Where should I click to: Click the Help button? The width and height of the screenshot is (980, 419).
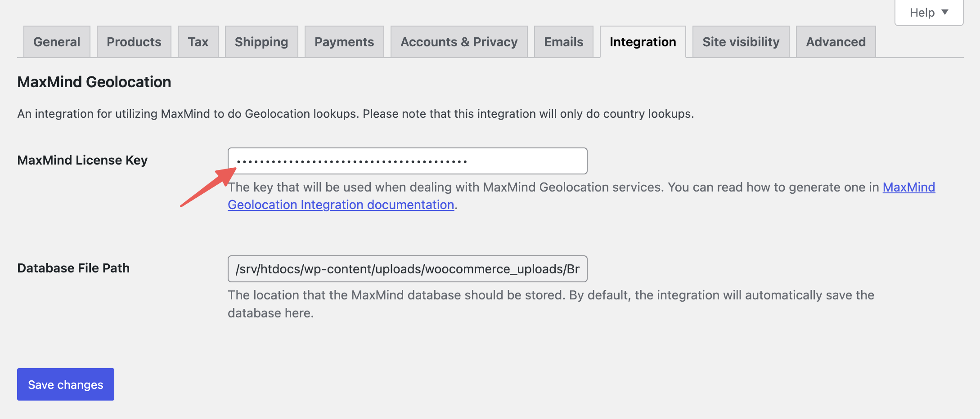pos(922,12)
